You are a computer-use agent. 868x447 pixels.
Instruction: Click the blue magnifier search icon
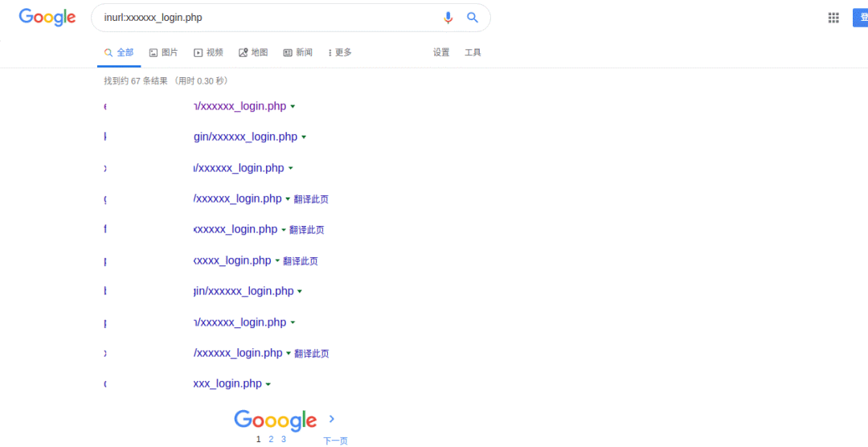point(473,18)
